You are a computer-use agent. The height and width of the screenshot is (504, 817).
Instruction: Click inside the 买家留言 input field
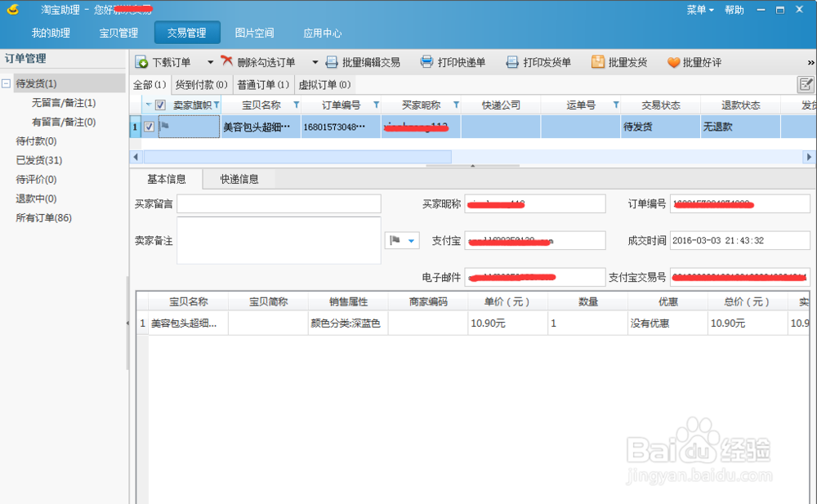click(x=278, y=203)
